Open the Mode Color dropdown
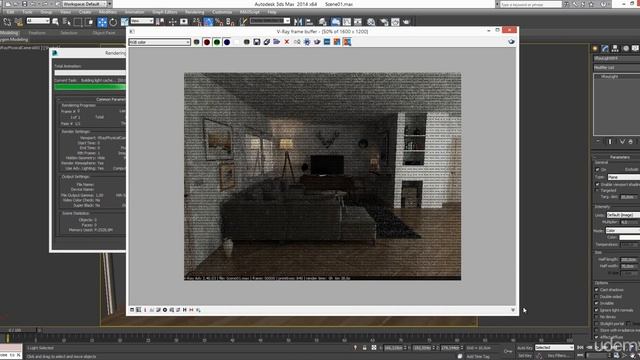The width and height of the screenshot is (640, 360). 623,231
